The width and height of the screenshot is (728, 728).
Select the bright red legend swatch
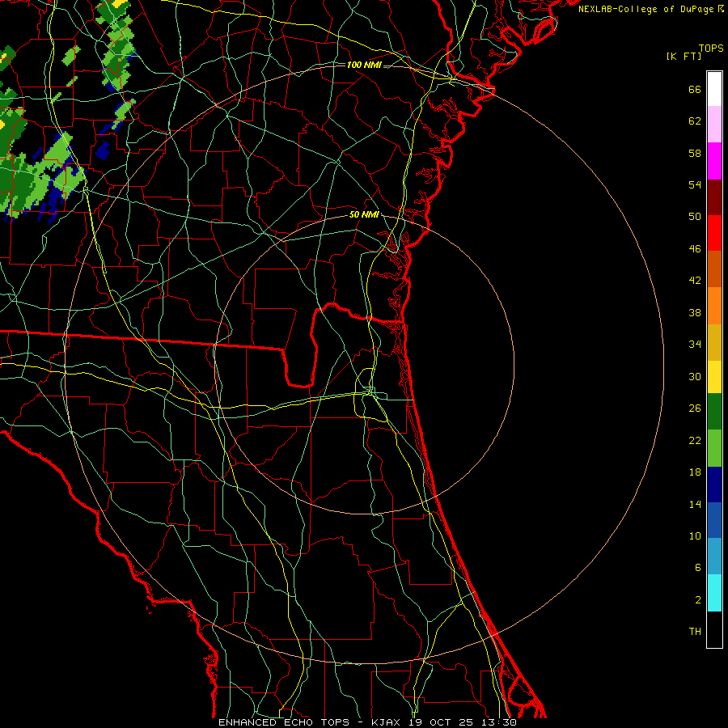tap(714, 233)
